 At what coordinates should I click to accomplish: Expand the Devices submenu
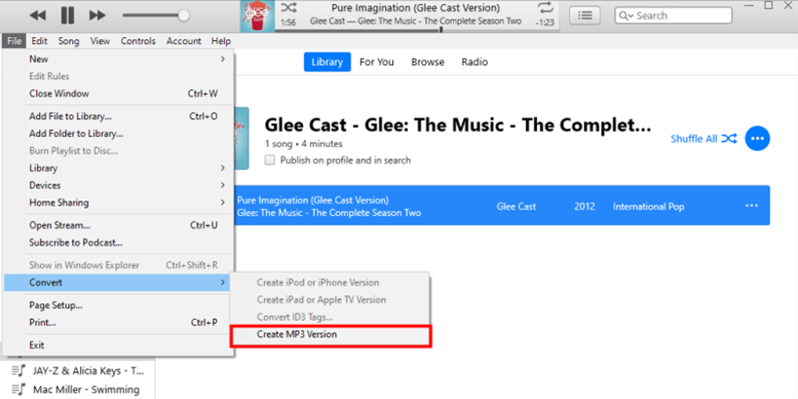point(118,185)
